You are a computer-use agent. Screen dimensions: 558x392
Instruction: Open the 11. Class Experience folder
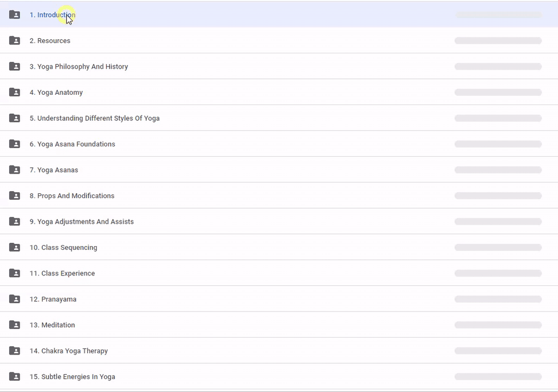(62, 273)
